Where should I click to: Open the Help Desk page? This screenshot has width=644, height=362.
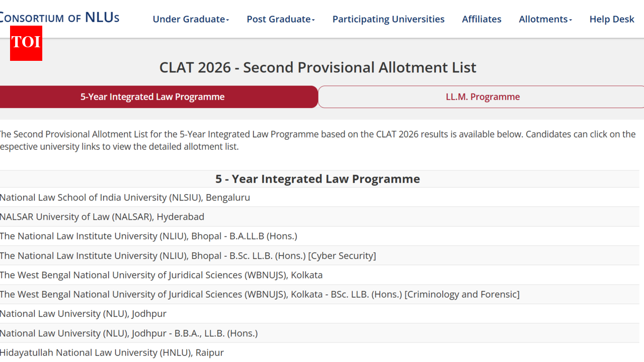612,19
